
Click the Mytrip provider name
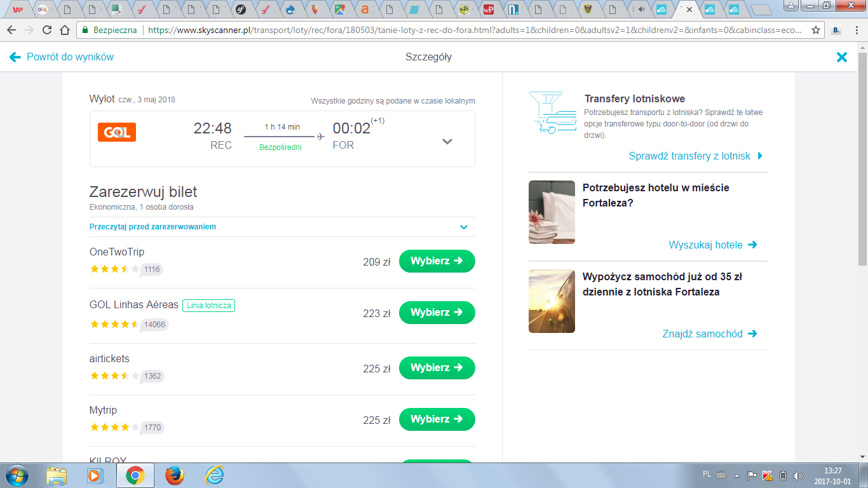104,410
